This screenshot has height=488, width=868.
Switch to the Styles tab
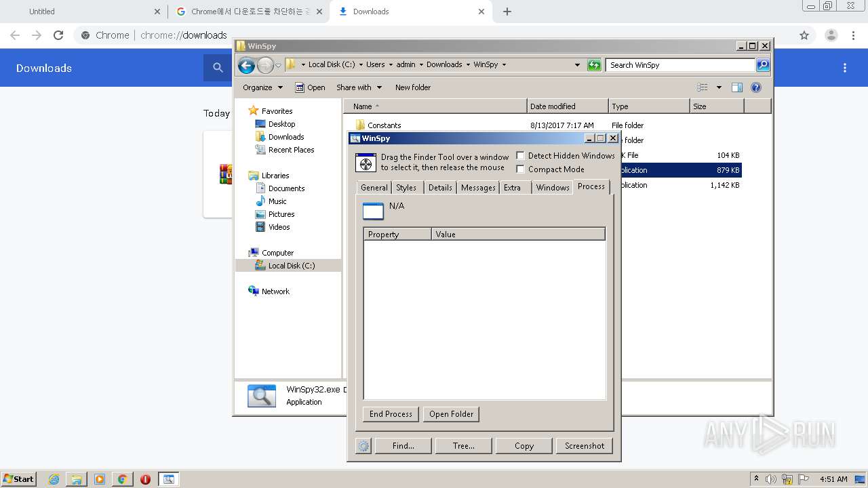pyautogui.click(x=406, y=188)
